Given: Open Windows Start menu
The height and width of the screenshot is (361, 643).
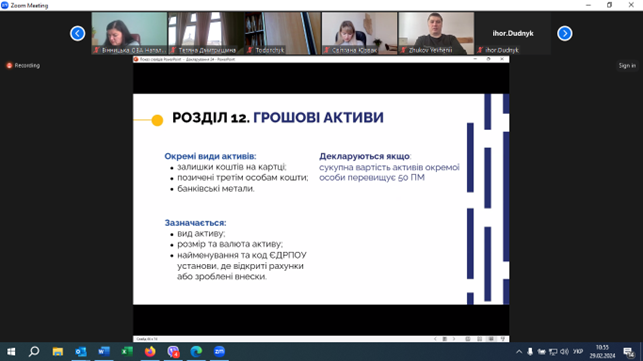Looking at the screenshot, I should (11, 352).
